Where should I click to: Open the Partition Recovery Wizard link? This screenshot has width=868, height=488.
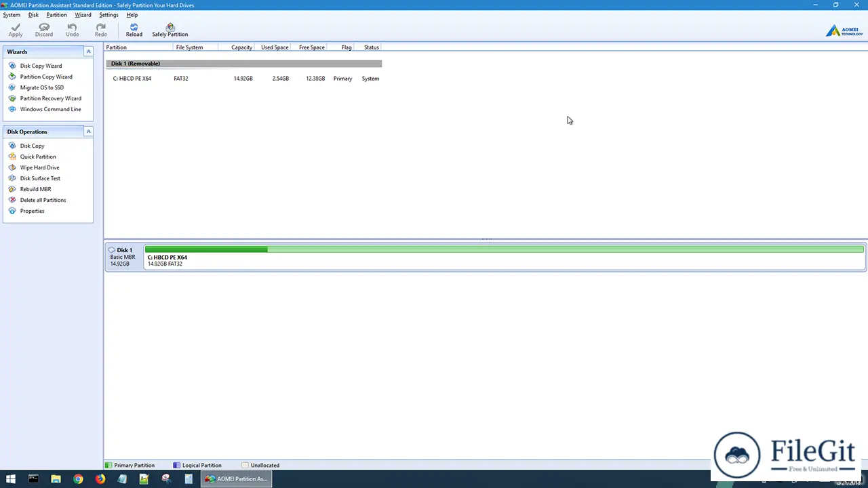pyautogui.click(x=51, y=98)
